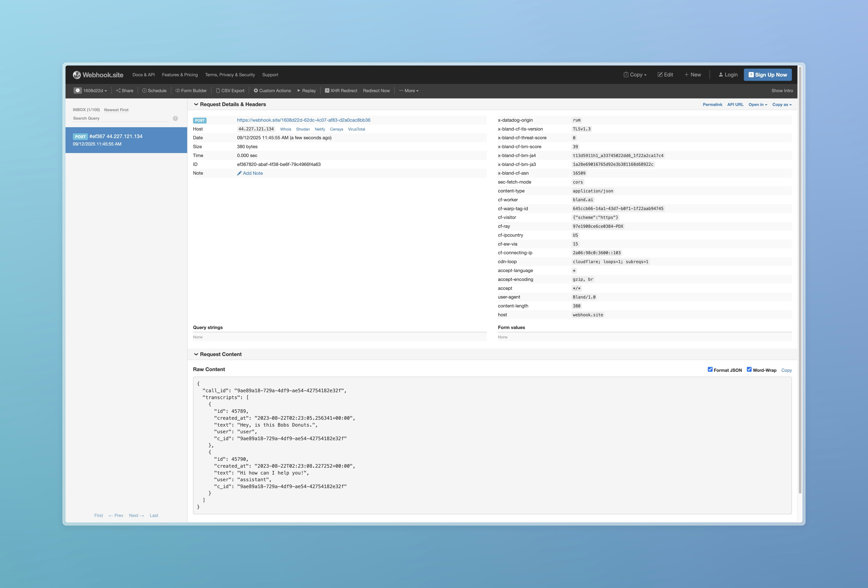Click the CSV Export file icon
868x588 pixels.
pyautogui.click(x=218, y=90)
